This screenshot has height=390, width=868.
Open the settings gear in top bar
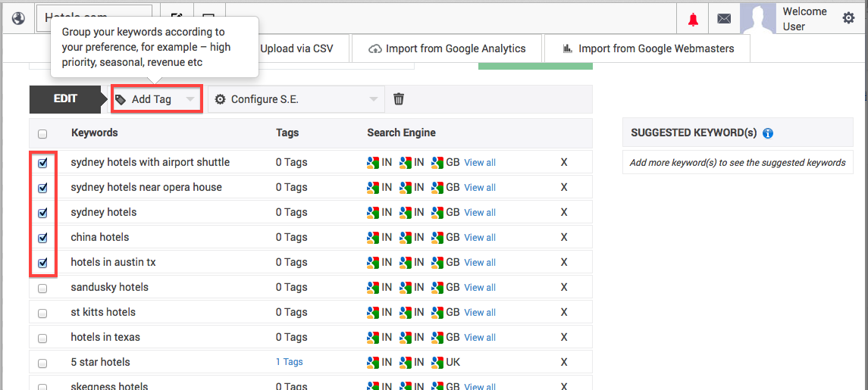pos(848,18)
